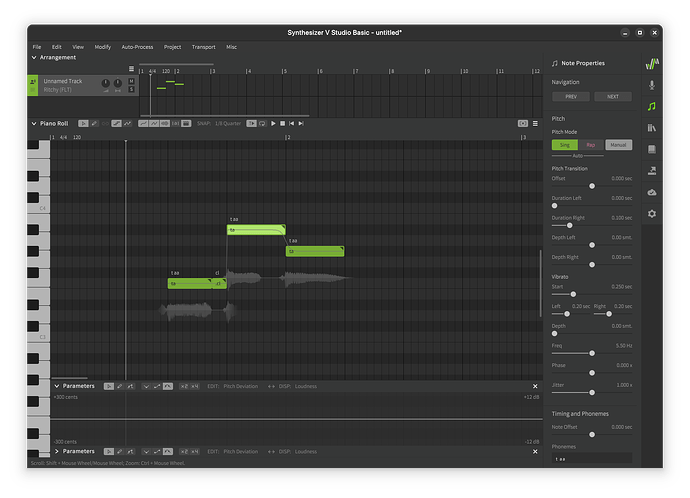Open the Modify menu
Viewport: 690px width, 498px height.
click(x=103, y=47)
